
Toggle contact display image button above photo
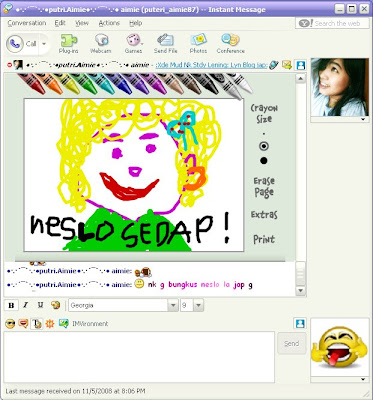[301, 65]
